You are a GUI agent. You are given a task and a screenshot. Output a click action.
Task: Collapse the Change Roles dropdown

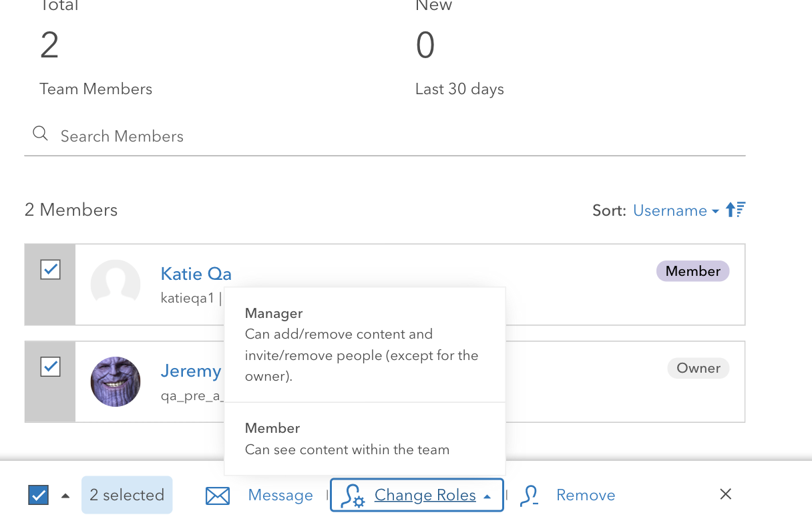[425, 495]
